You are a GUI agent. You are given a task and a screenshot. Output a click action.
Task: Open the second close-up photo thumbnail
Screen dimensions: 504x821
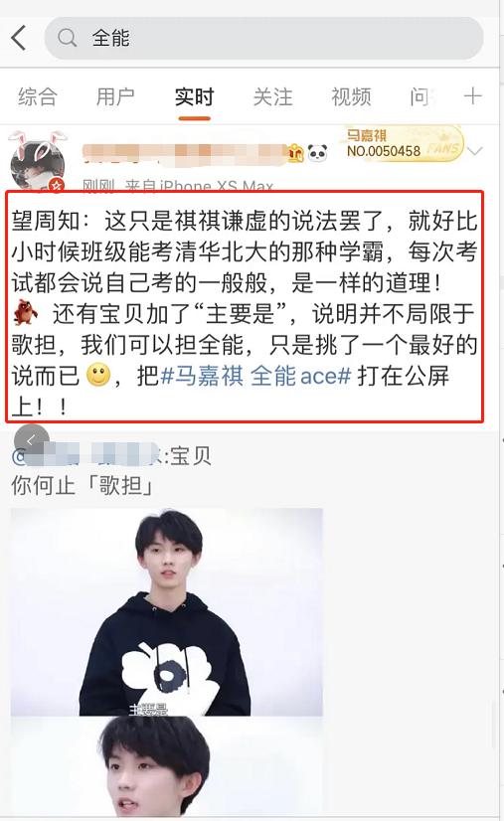pos(167,766)
